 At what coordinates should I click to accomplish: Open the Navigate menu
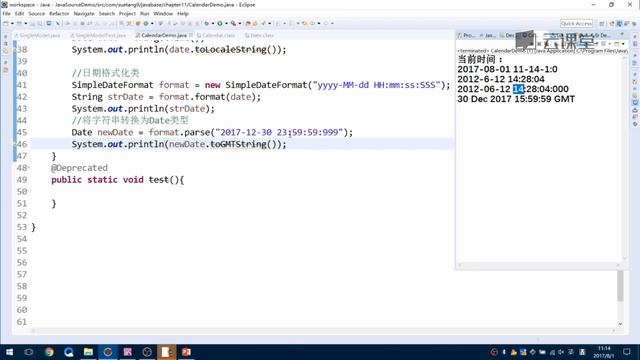click(84, 13)
